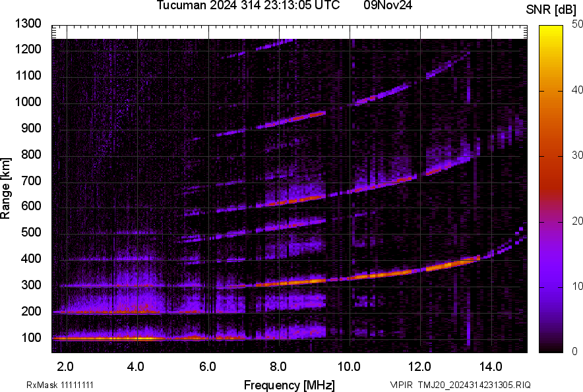
Task: Select the "30" tick on SNR scale
Action: (x=578, y=155)
